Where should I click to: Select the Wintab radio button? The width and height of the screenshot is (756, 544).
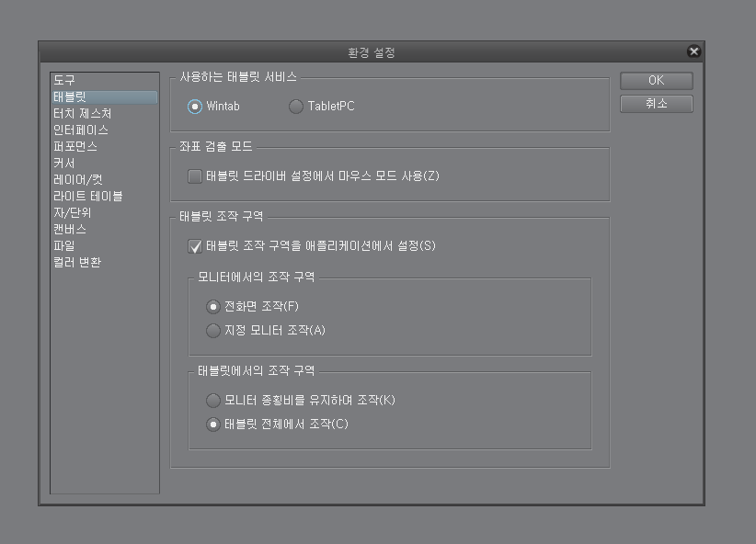coord(195,107)
